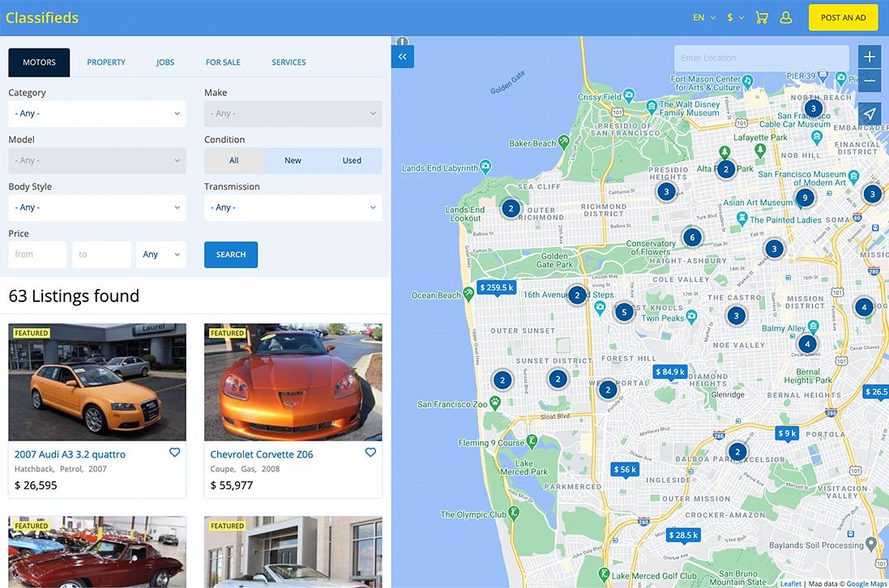Open the user account icon

point(785,18)
